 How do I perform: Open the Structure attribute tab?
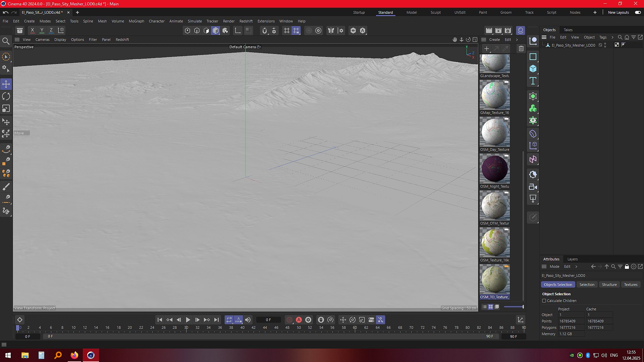coord(609,285)
